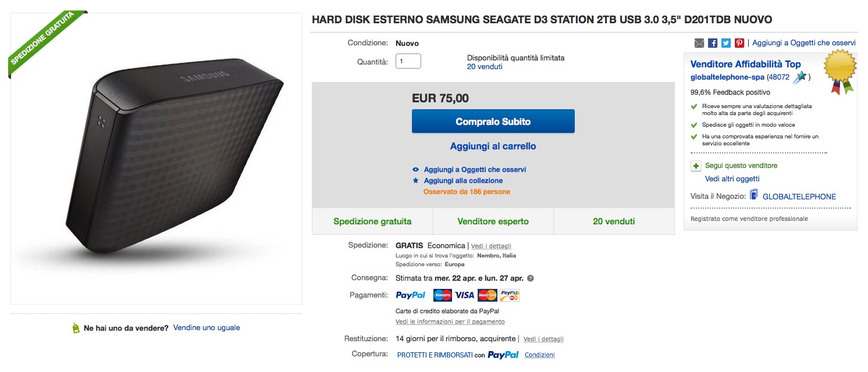Open Vendine uno uguale link
The height and width of the screenshot is (372, 868).
click(x=207, y=328)
